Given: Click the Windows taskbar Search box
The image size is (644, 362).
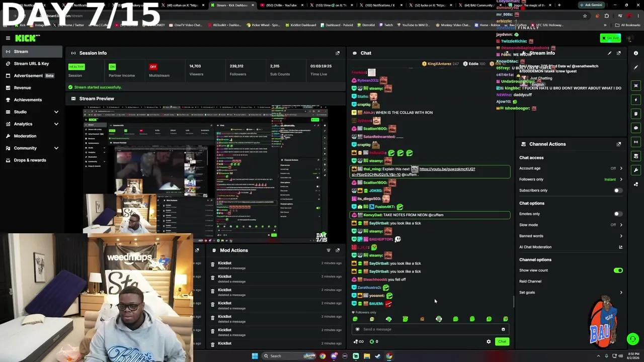Looking at the screenshot, I should coord(288,356).
